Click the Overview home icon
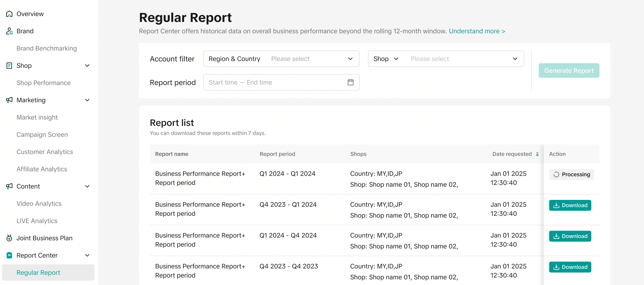Image resolution: width=644 pixels, height=285 pixels. [9, 14]
